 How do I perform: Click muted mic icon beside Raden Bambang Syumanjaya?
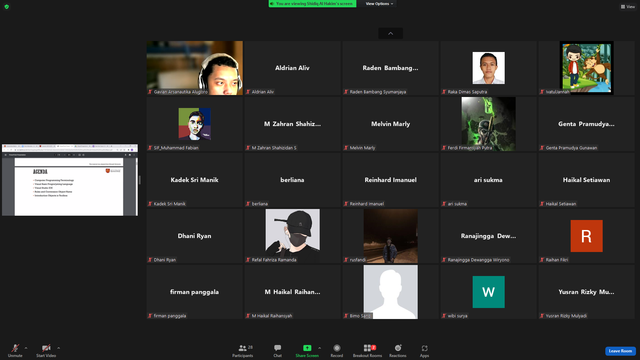[x=346, y=92]
